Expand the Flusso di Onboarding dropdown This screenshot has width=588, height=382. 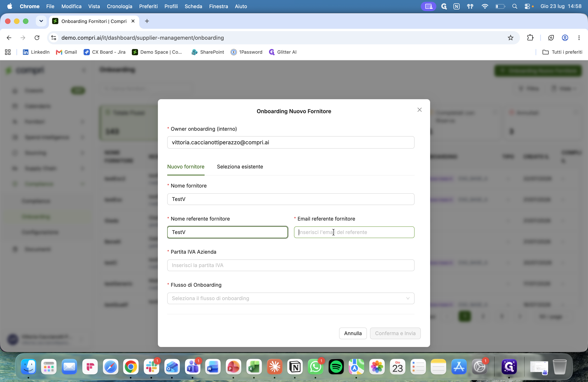[x=290, y=298]
